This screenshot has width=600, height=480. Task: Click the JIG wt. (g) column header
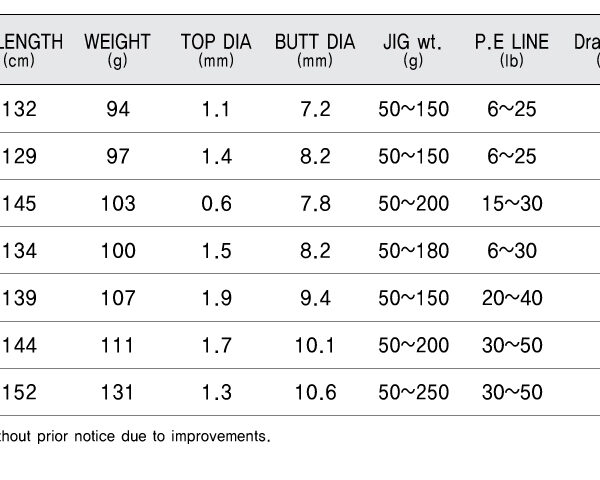point(413,51)
